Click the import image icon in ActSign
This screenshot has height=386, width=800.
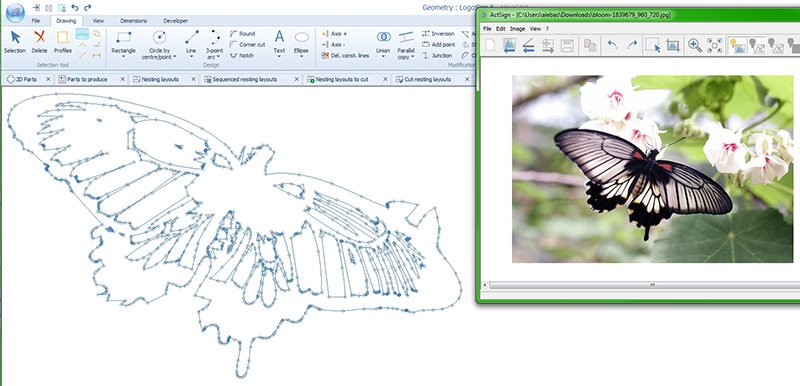[509, 45]
